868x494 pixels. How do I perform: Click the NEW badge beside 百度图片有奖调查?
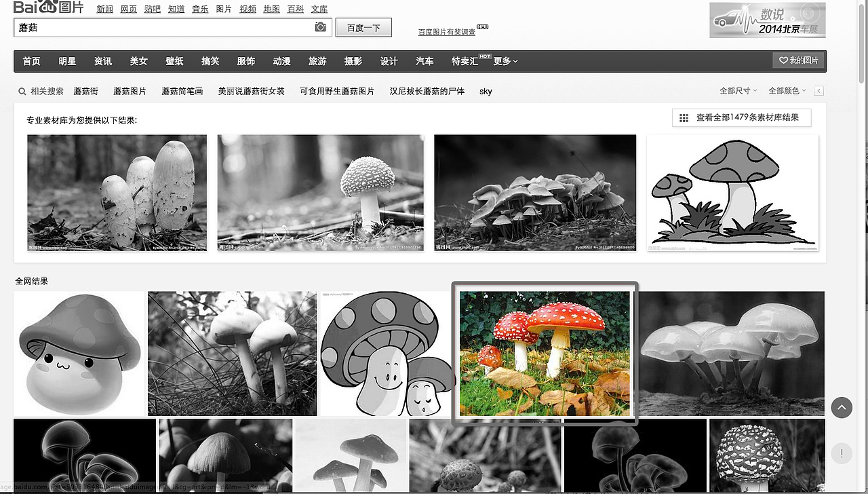coord(481,27)
